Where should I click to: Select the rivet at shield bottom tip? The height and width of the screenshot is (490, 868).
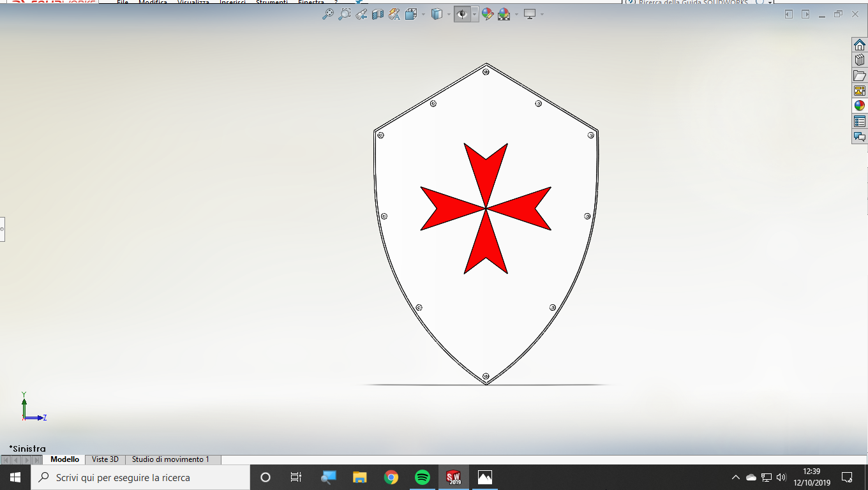[x=486, y=376]
